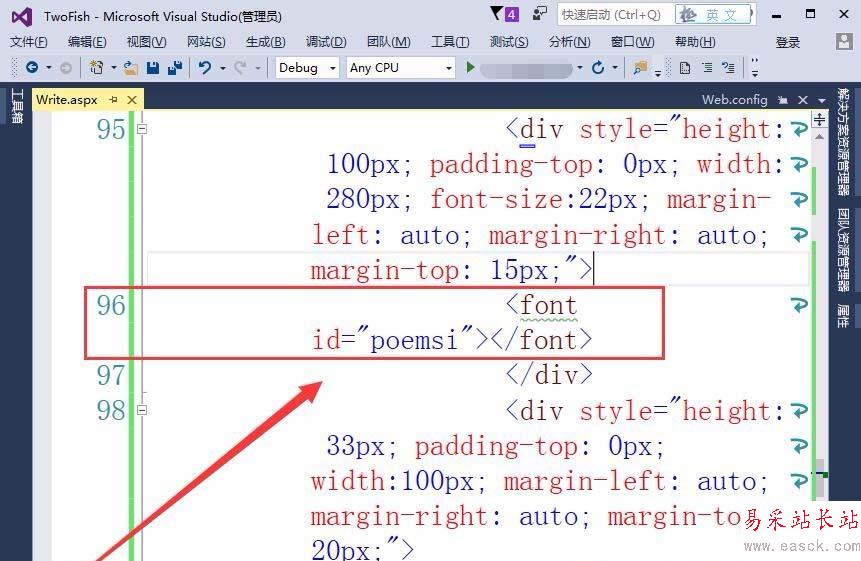The height and width of the screenshot is (561, 861).
Task: Collapse the code block at line 95
Action: pyautogui.click(x=142, y=129)
